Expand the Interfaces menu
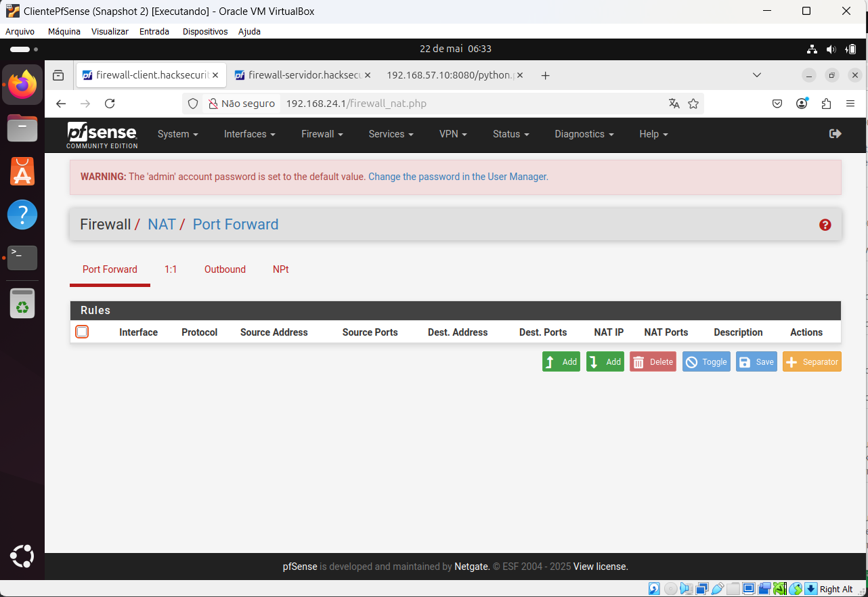 250,134
